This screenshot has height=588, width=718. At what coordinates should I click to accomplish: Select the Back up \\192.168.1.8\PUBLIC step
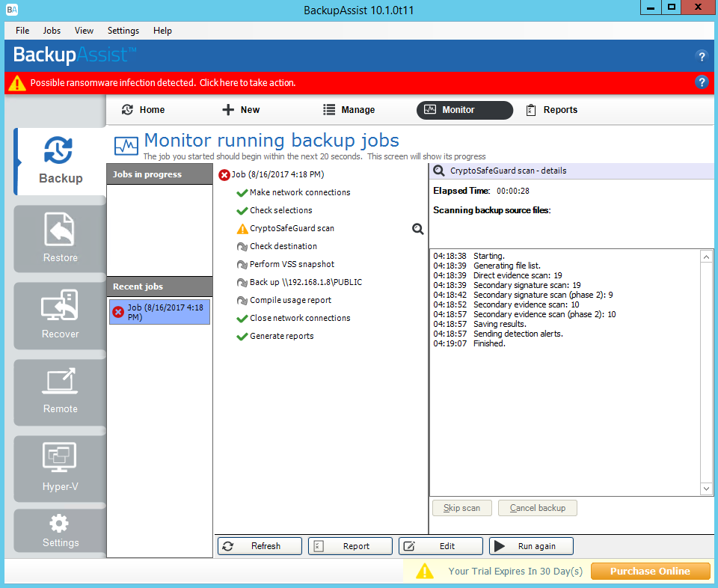(x=306, y=282)
